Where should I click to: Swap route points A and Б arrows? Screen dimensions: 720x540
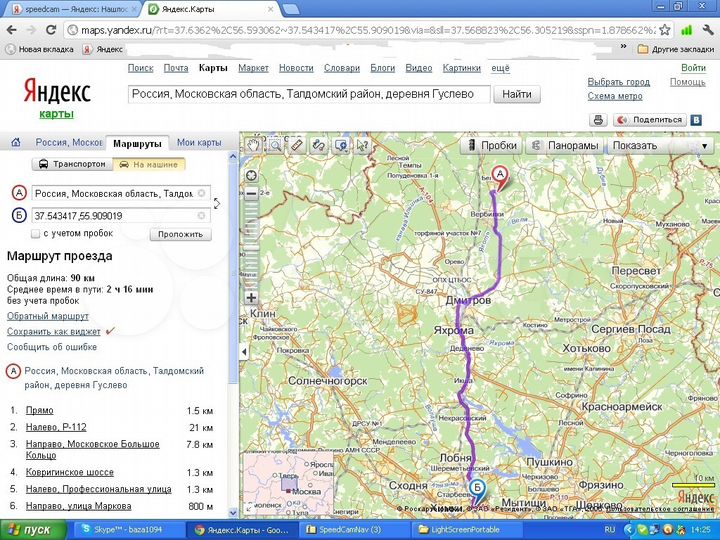(217, 203)
